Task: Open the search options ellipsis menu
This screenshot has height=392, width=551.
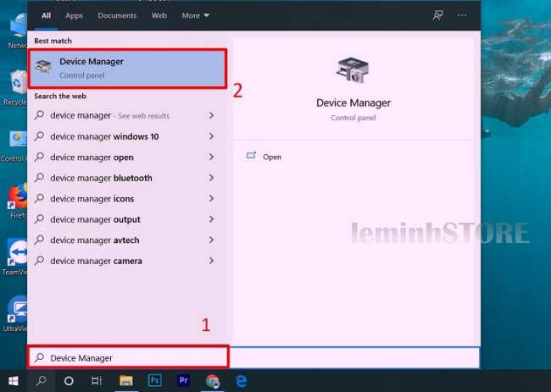Action: click(x=462, y=15)
